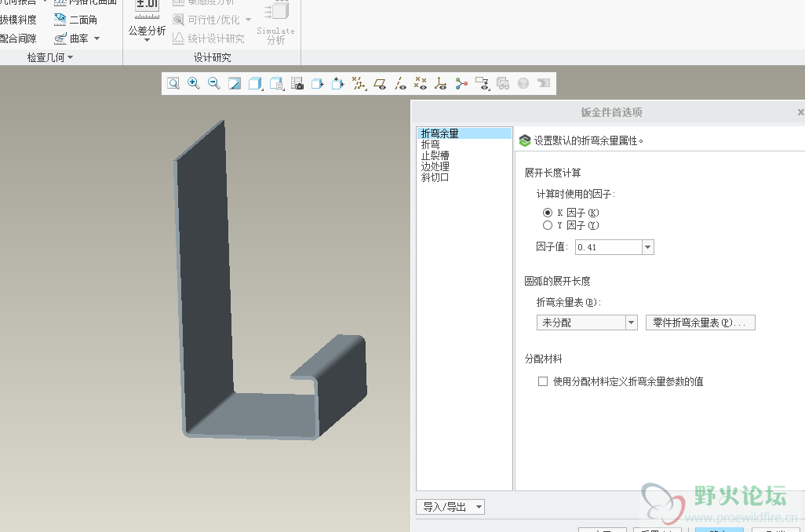Click the Repaint screen icon

(x=235, y=83)
